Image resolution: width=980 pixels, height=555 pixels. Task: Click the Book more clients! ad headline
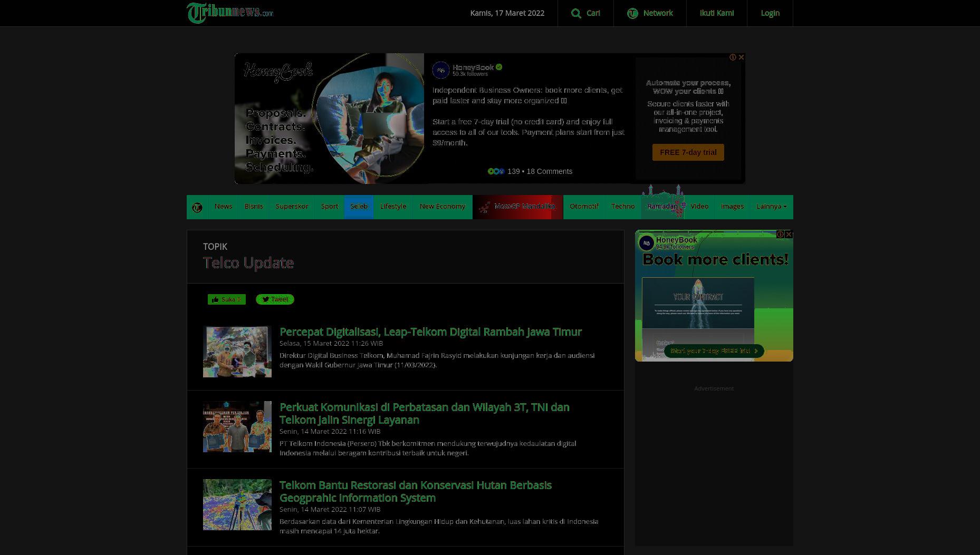point(715,259)
